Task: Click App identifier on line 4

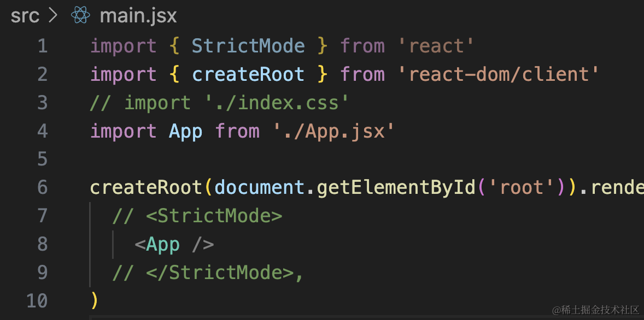Action: click(x=186, y=131)
